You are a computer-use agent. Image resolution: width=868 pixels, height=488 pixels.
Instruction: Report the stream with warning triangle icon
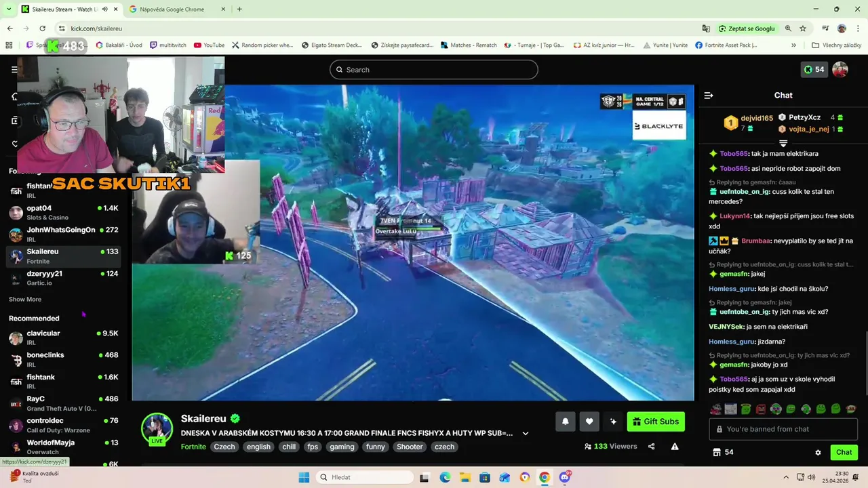[x=675, y=447]
